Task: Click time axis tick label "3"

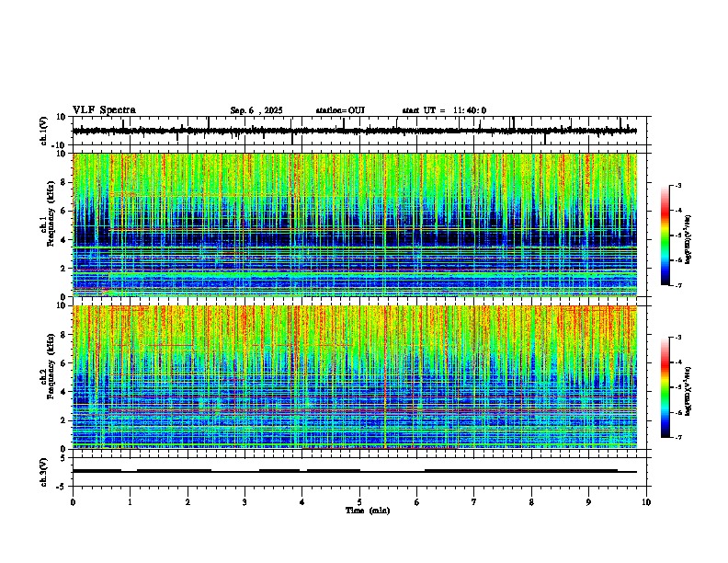Action: click(x=245, y=502)
